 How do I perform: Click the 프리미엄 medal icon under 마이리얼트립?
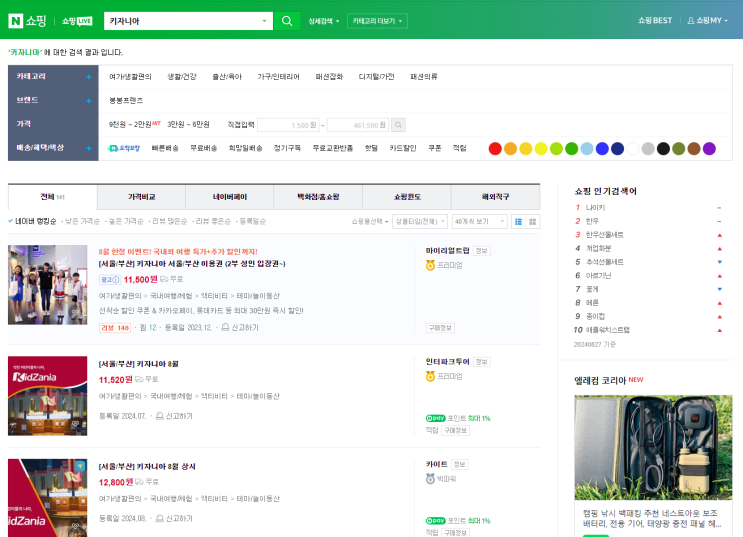pyautogui.click(x=430, y=265)
